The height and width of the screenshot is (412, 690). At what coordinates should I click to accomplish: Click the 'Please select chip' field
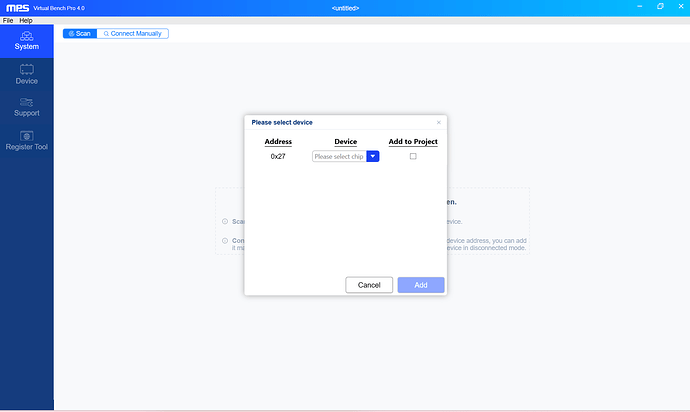(x=339, y=156)
